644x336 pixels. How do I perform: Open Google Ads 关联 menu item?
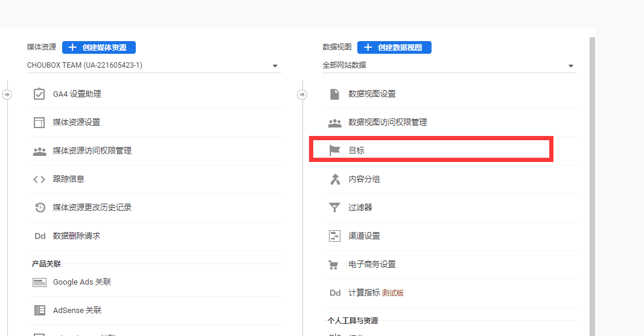82,282
